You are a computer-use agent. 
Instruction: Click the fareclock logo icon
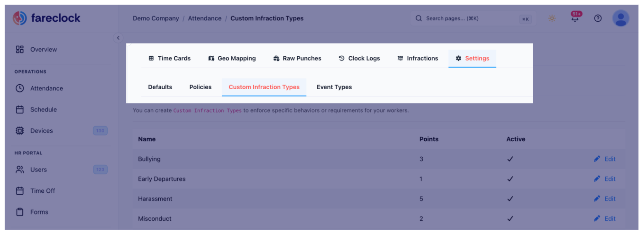pyautogui.click(x=20, y=18)
